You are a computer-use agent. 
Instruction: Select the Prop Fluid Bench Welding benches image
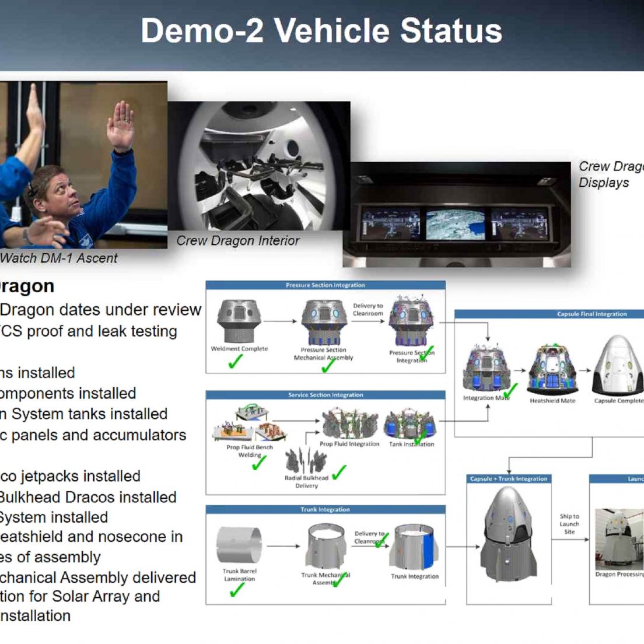pyautogui.click(x=249, y=422)
